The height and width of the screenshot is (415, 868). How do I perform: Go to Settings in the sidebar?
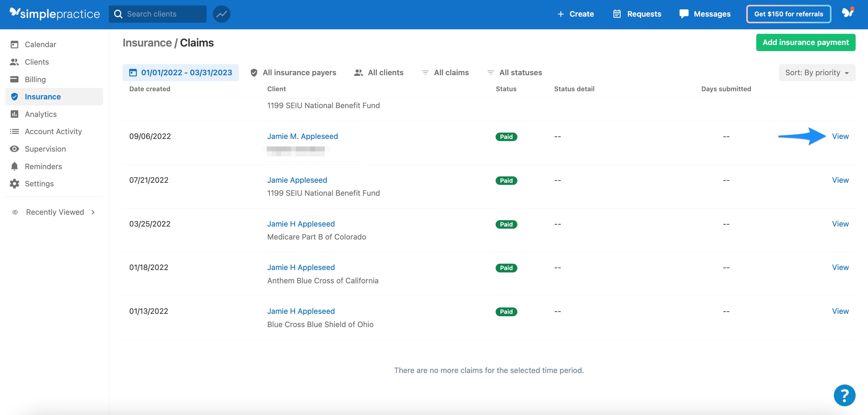(54, 184)
